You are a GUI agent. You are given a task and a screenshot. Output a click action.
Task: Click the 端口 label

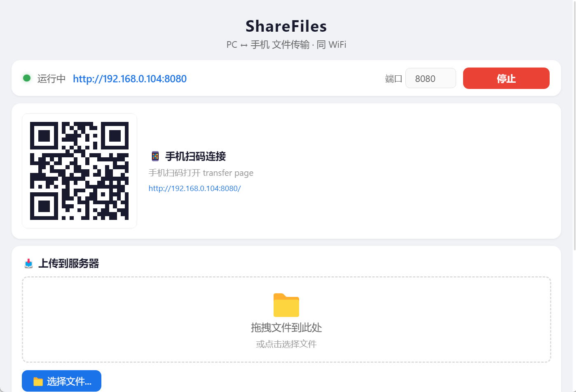click(393, 79)
